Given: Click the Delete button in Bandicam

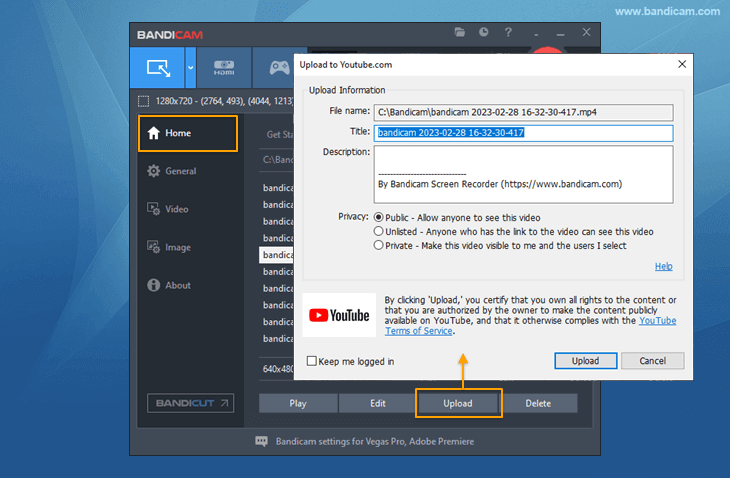Looking at the screenshot, I should tap(538, 404).
